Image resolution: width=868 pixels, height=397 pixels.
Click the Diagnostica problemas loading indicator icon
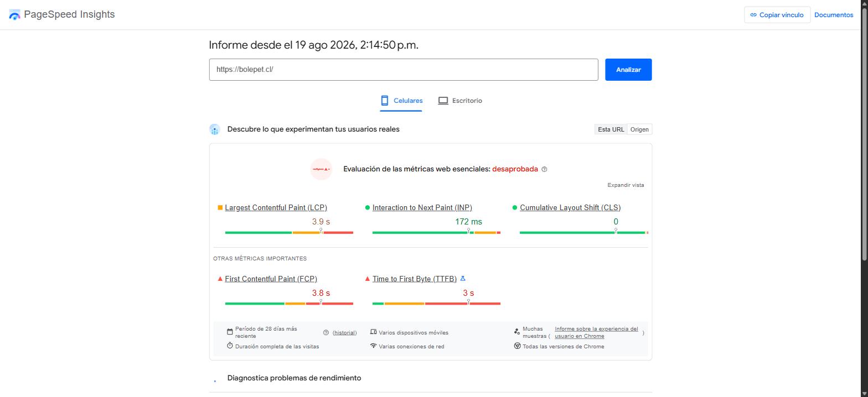tap(215, 381)
